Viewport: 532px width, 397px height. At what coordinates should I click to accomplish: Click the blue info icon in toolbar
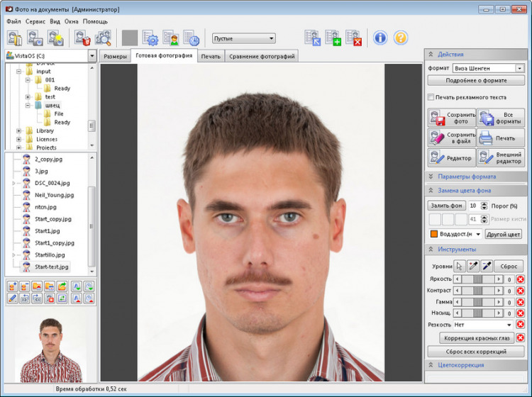point(380,38)
